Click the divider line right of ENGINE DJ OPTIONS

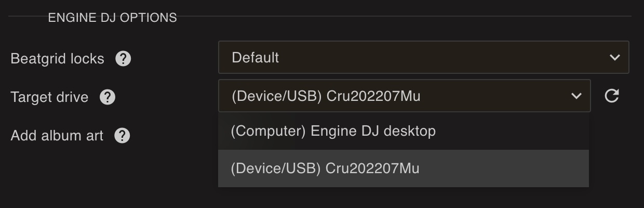[405, 17]
